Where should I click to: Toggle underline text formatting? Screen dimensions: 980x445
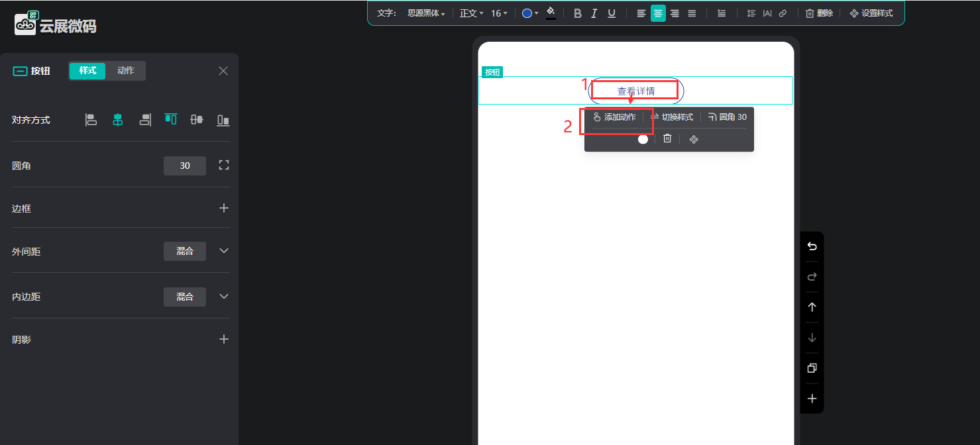point(612,13)
